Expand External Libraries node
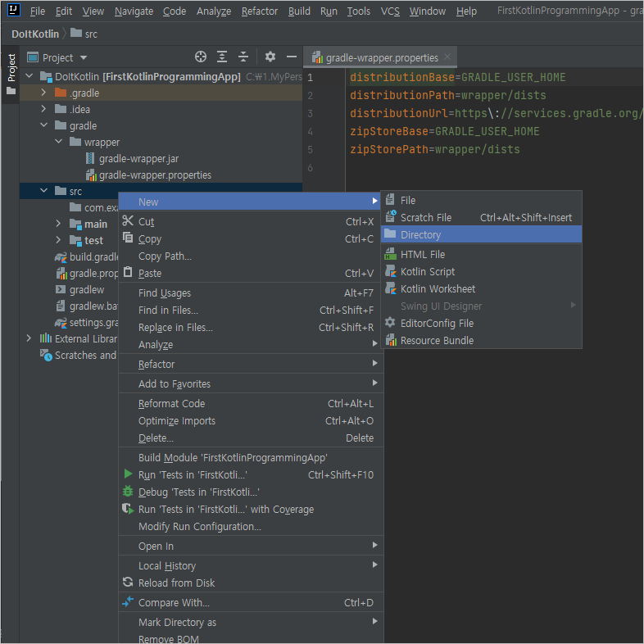This screenshot has width=644, height=644. (29, 338)
